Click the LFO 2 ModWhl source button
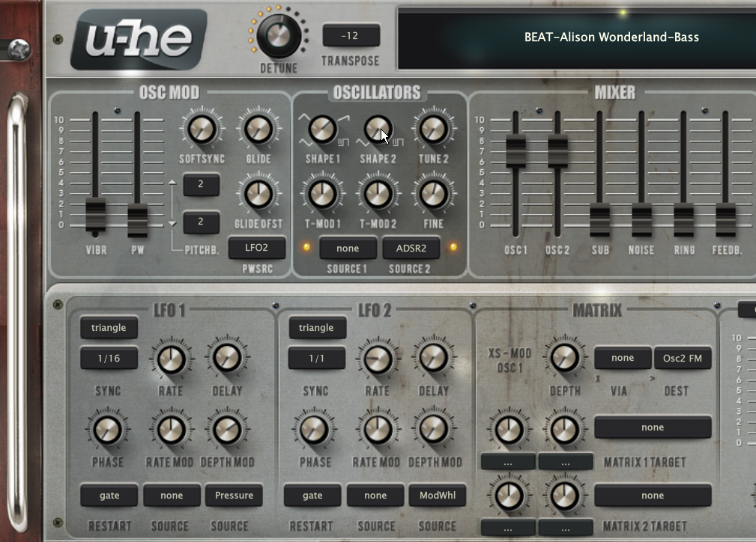This screenshot has width=756, height=542. click(x=437, y=495)
